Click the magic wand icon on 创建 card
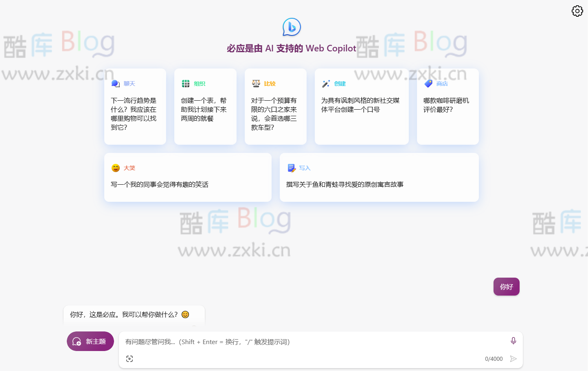588x371 pixels. 325,83
